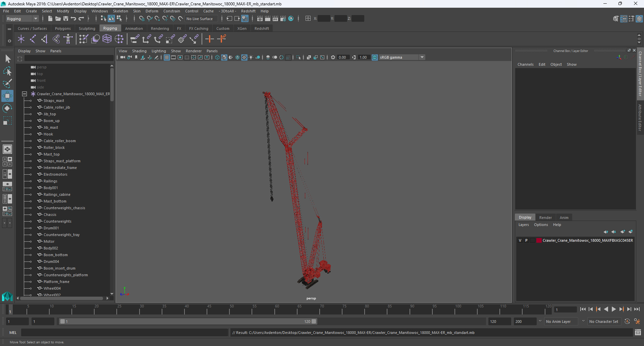Click the No Live Surface field

pyautogui.click(x=201, y=19)
